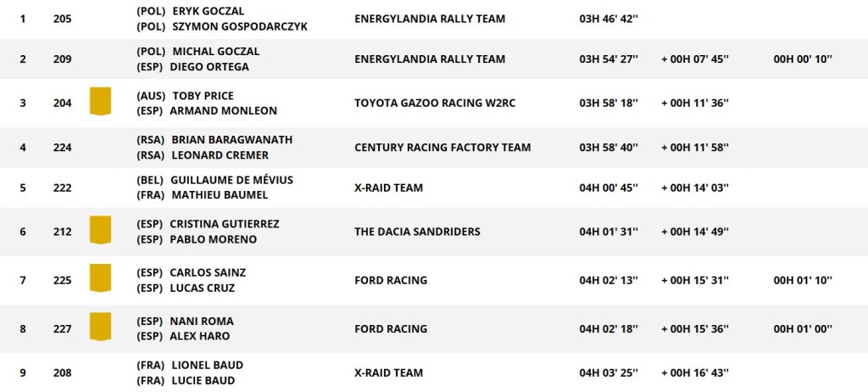Click Ford Racing team in Nani Roma's row

click(x=391, y=328)
